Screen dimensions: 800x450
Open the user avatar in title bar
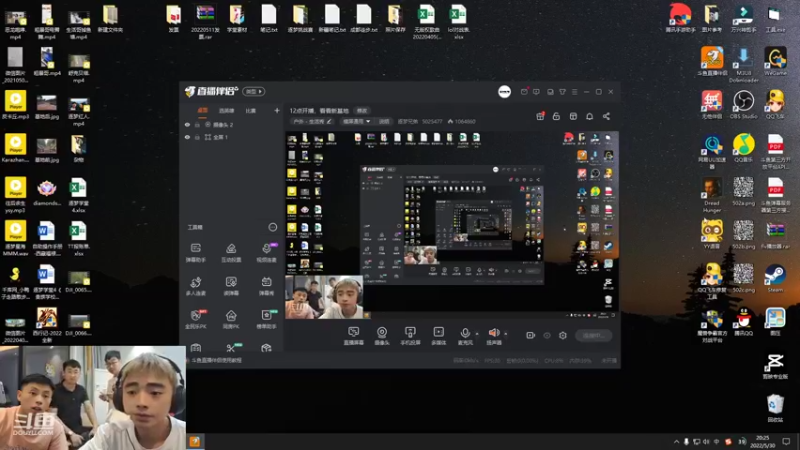[504, 91]
